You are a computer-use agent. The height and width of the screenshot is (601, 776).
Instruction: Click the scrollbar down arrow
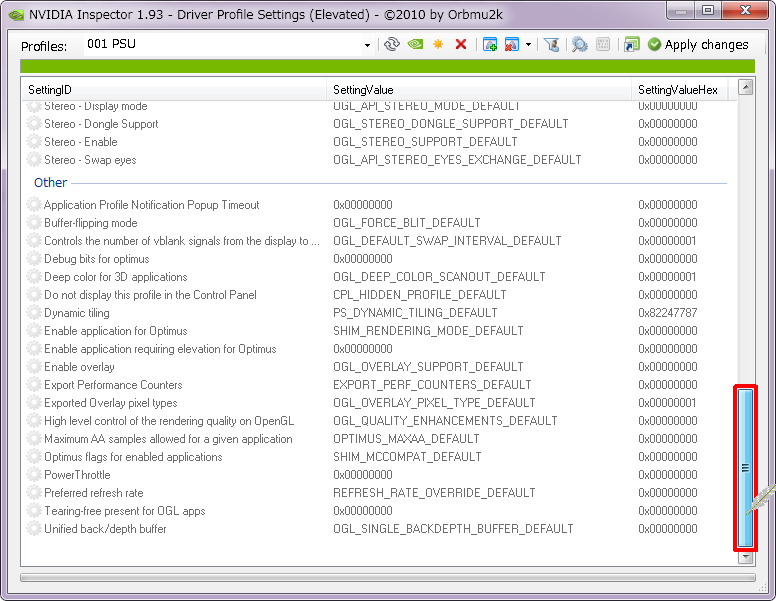(745, 557)
